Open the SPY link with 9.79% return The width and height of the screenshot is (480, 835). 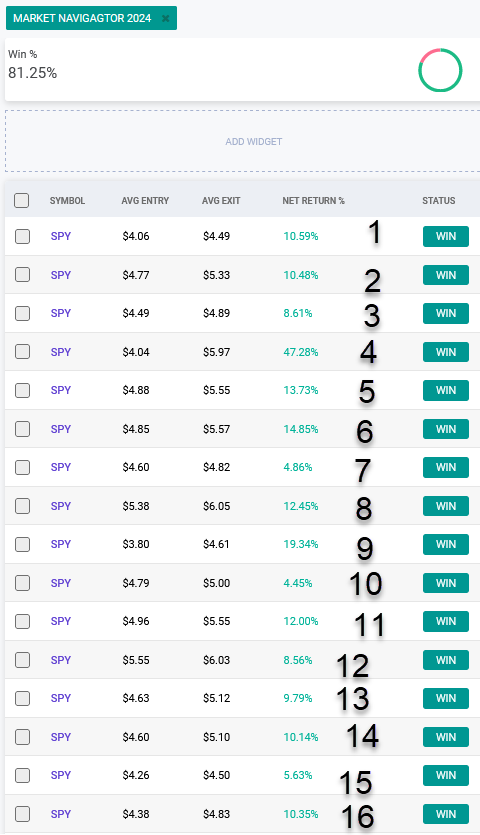coord(61,698)
